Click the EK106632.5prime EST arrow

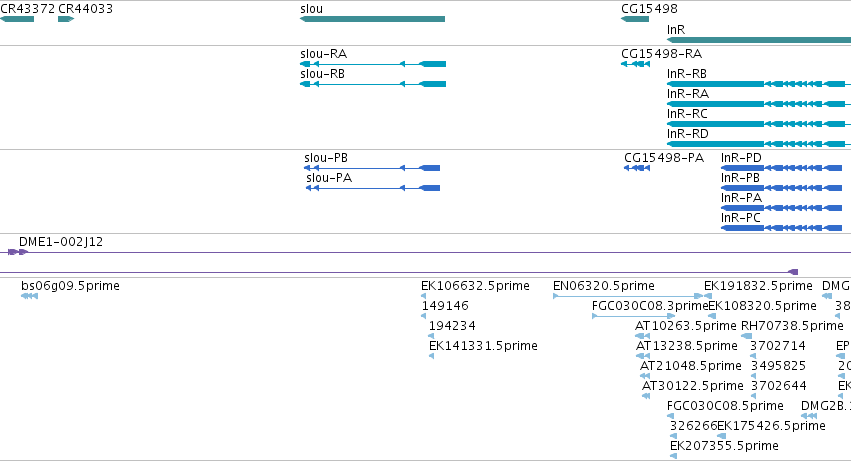[423, 296]
